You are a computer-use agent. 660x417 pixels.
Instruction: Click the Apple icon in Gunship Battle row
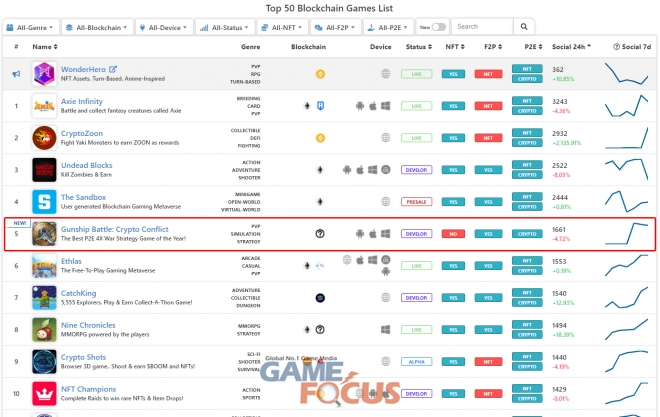click(373, 234)
